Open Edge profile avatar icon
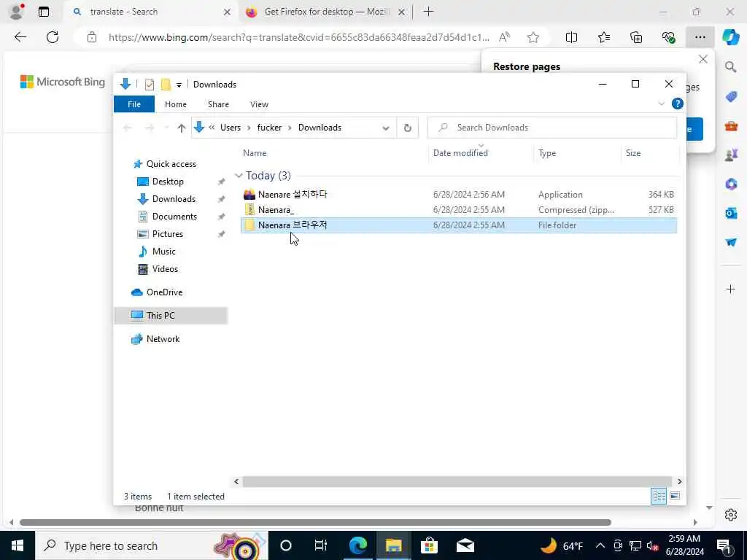 tap(17, 12)
